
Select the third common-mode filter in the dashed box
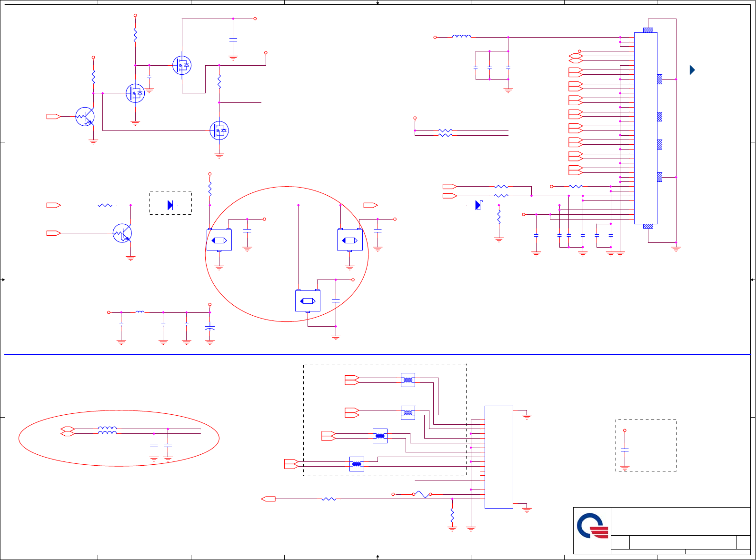coord(380,436)
